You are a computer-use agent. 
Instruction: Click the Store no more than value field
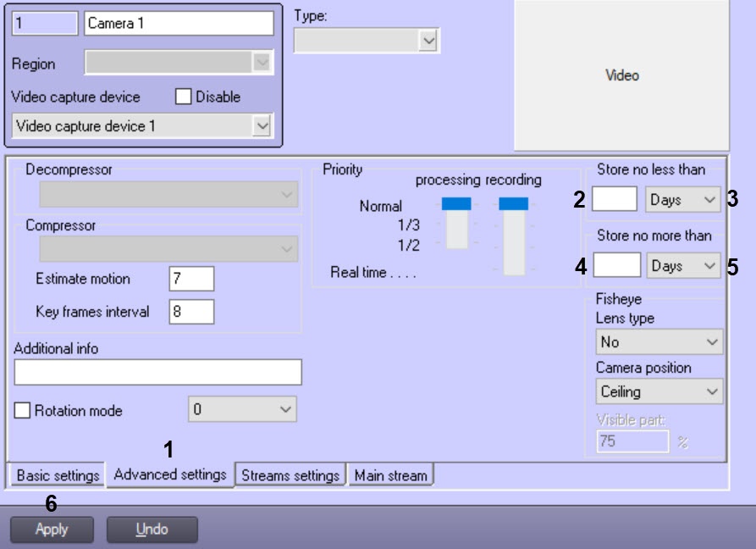616,265
